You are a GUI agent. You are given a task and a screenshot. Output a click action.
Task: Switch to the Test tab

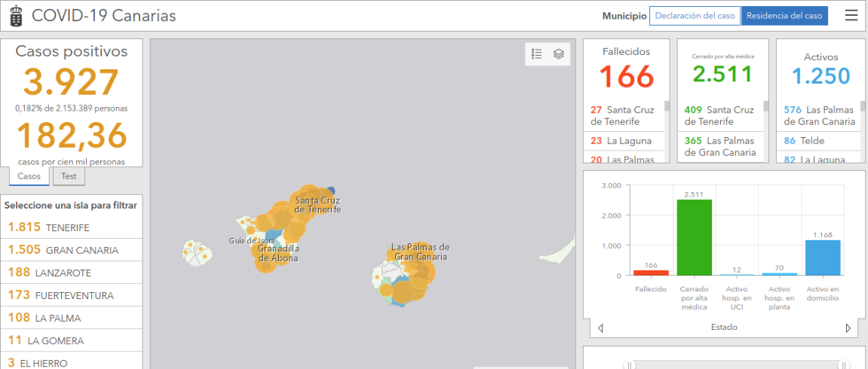[67, 176]
